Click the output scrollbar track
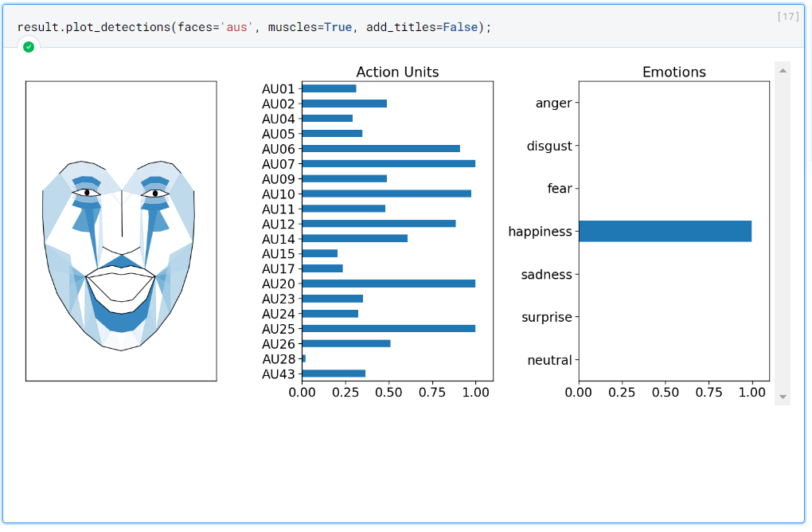Image resolution: width=812 pixels, height=532 pixels. click(x=783, y=239)
